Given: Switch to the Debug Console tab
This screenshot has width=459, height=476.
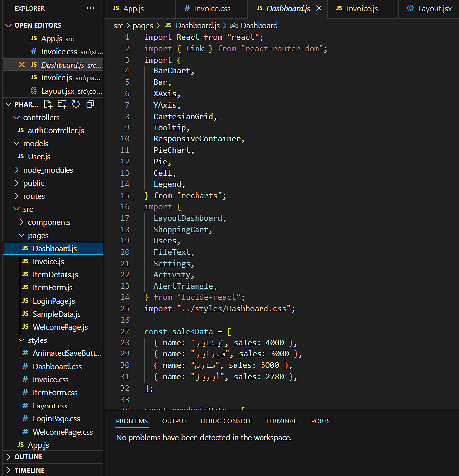Looking at the screenshot, I should pyautogui.click(x=226, y=421).
